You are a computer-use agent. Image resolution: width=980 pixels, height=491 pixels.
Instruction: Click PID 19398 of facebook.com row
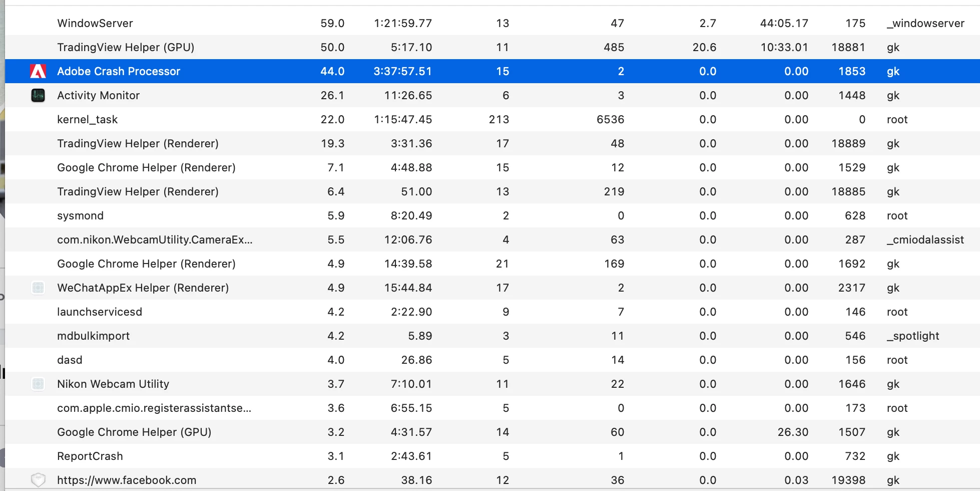pyautogui.click(x=848, y=480)
